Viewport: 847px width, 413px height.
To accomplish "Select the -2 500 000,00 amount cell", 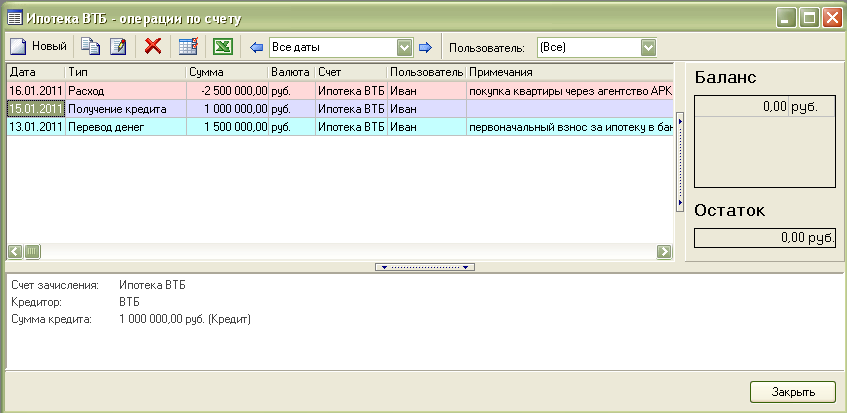I will click(227, 91).
